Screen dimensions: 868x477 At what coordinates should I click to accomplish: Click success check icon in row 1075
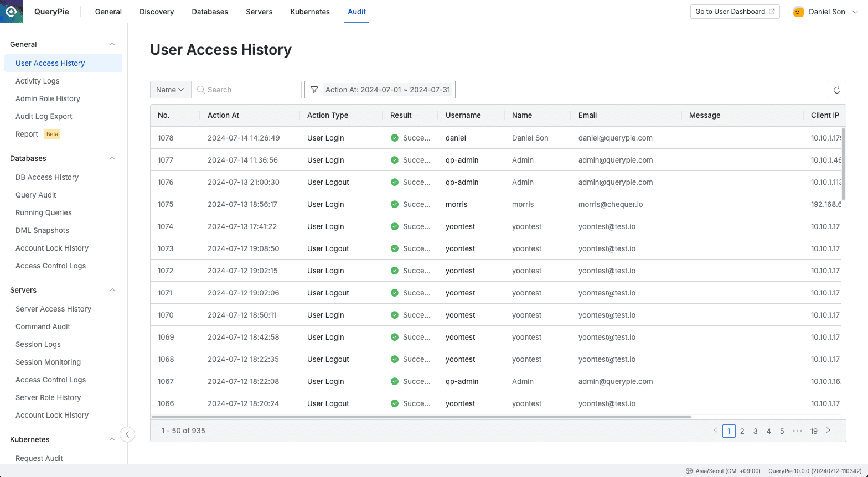pos(395,204)
